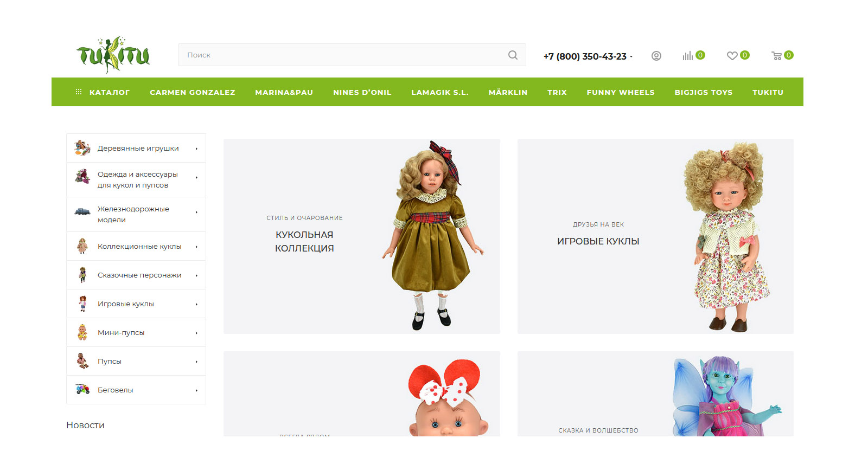Open Сказочные персонажи category link
Screen dimensions: 868x464
(139, 275)
